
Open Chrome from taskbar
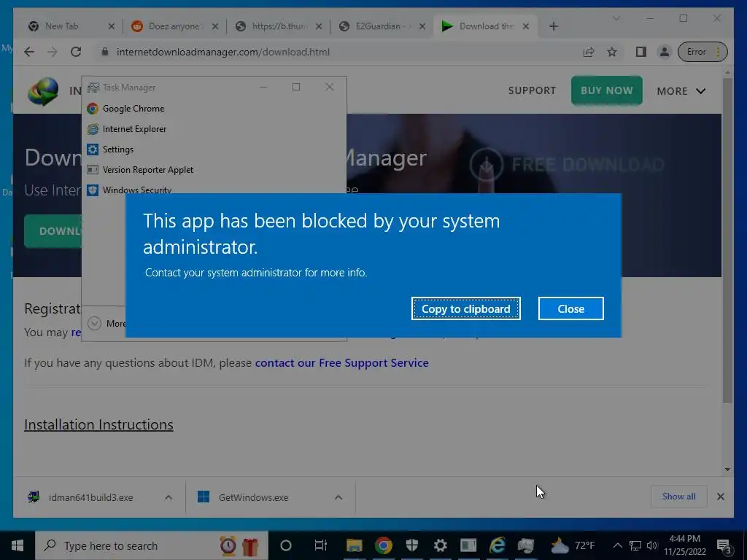click(383, 545)
